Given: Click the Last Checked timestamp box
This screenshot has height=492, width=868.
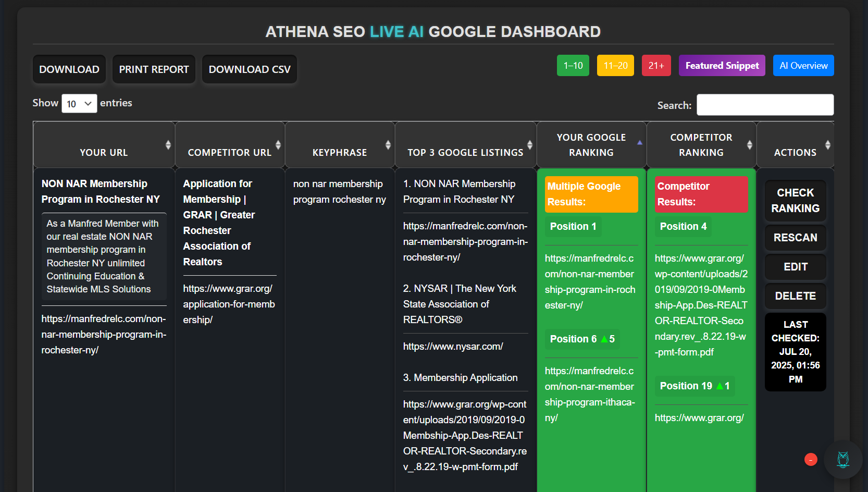Looking at the screenshot, I should (796, 352).
